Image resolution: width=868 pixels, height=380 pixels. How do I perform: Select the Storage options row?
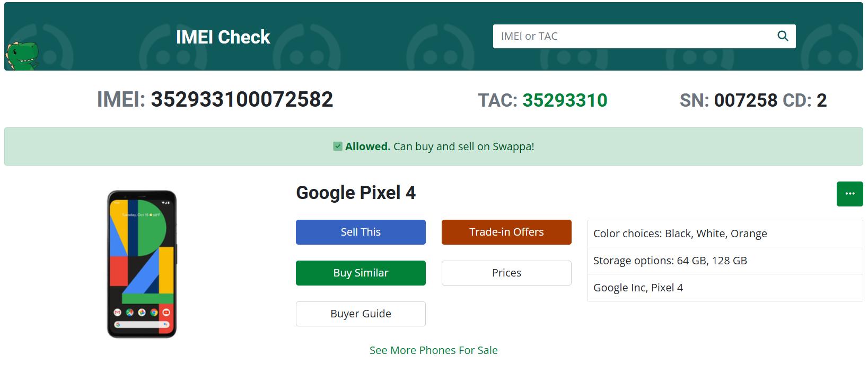725,261
